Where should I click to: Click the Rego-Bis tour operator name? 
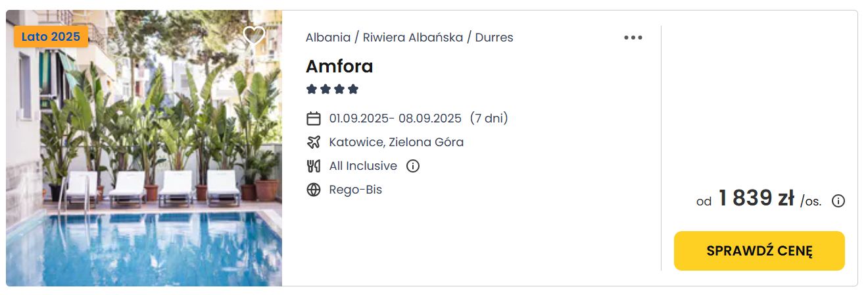[x=356, y=190]
